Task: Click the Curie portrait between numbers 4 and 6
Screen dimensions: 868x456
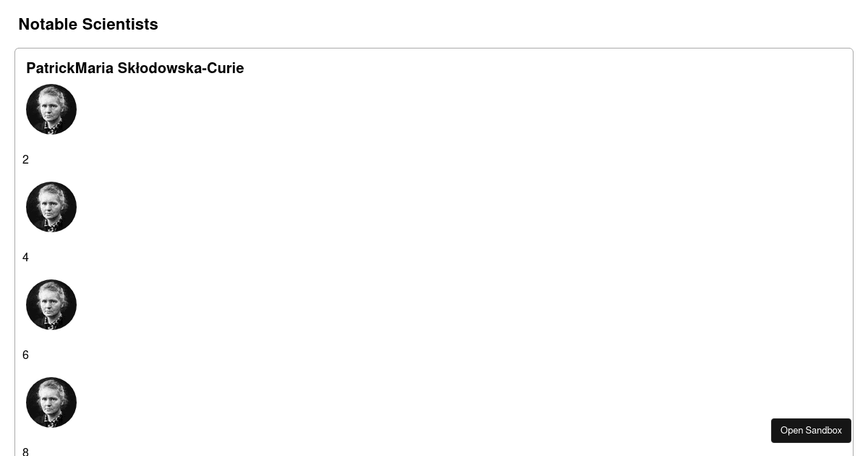Action: coord(51,305)
